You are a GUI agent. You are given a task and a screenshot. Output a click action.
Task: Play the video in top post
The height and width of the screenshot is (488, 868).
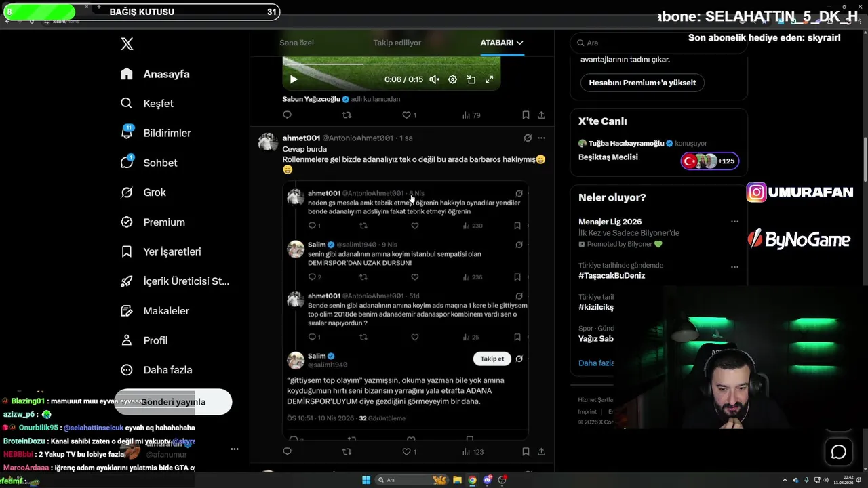[293, 79]
